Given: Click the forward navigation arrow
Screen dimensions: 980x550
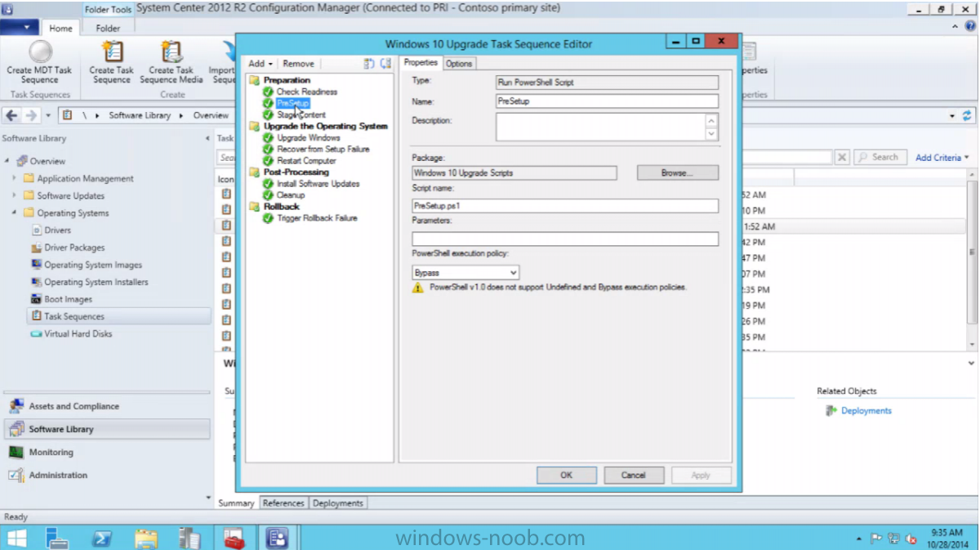Looking at the screenshot, I should (31, 115).
